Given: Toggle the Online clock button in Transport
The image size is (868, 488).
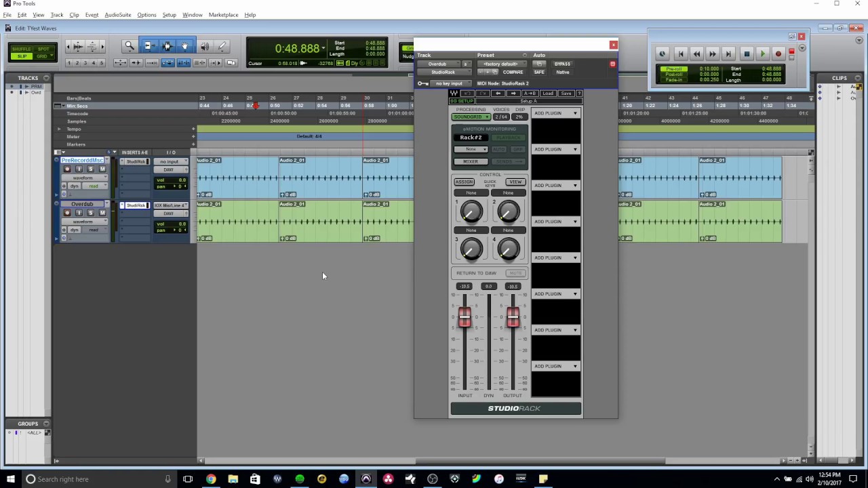Looking at the screenshot, I should (x=663, y=54).
